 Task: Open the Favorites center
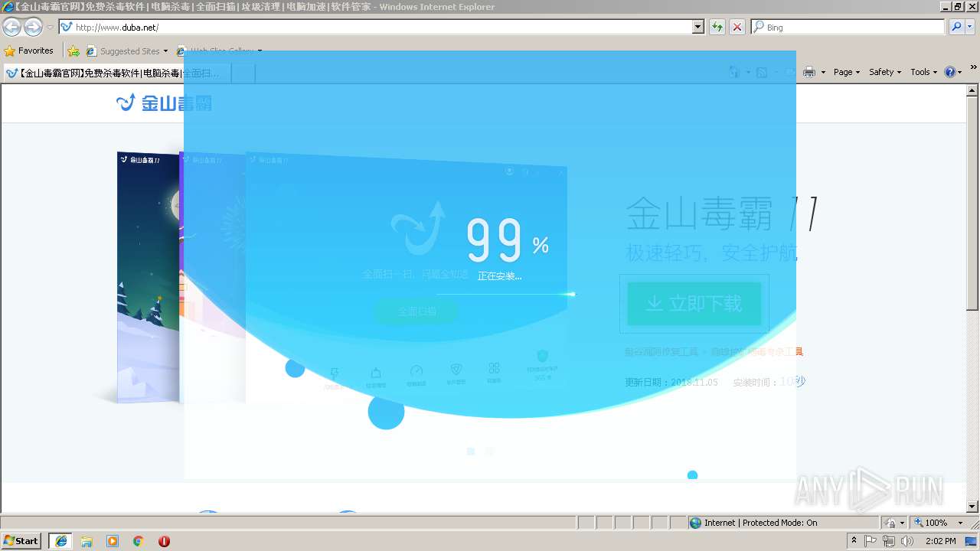[29, 51]
